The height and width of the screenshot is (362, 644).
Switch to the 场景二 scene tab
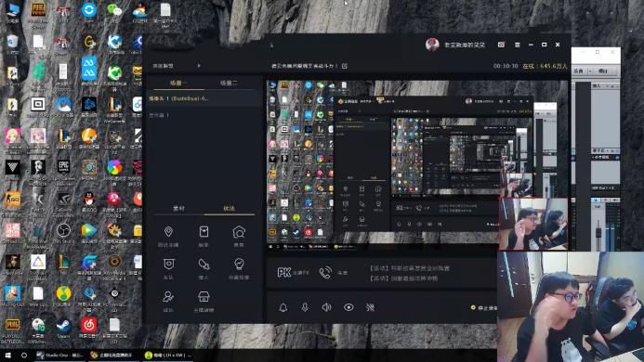(229, 83)
